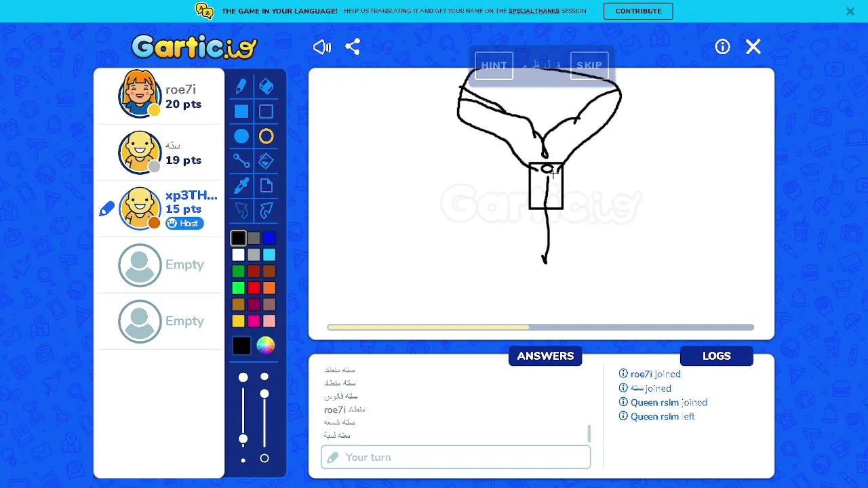868x488 pixels.
Task: Pick the magenta color swatch
Action: [x=254, y=321]
